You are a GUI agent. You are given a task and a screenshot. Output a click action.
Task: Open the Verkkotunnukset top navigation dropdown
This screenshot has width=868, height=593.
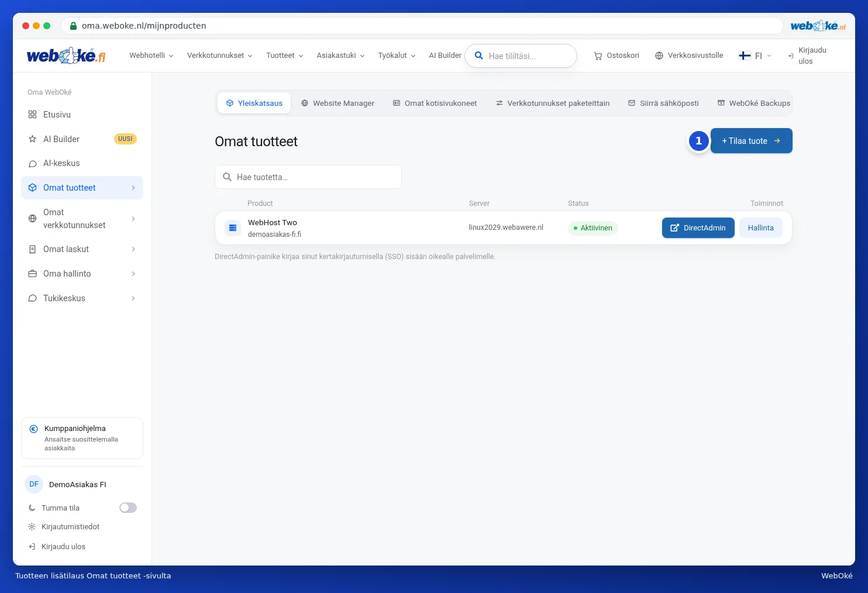pos(220,56)
